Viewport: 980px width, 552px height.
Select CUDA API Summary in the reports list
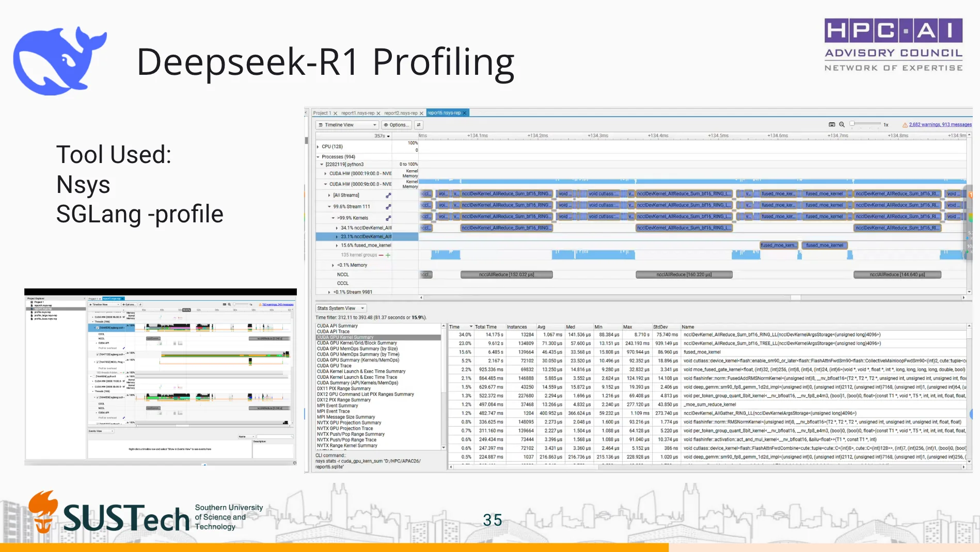337,326
